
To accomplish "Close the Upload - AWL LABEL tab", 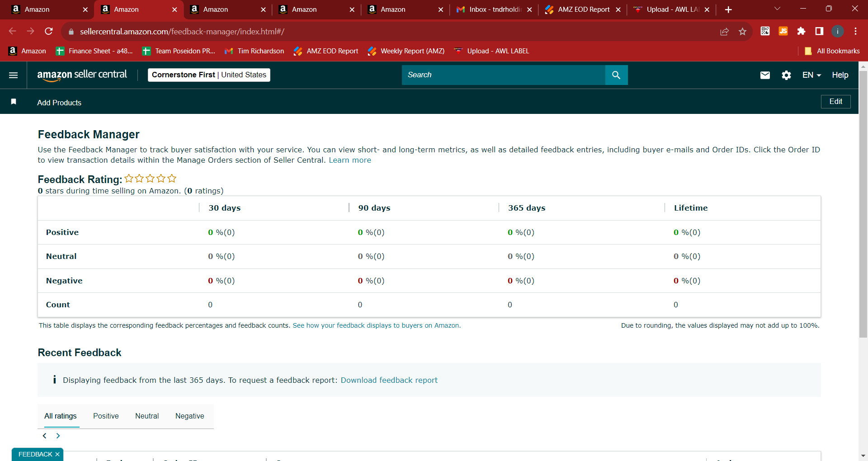I will pyautogui.click(x=707, y=9).
